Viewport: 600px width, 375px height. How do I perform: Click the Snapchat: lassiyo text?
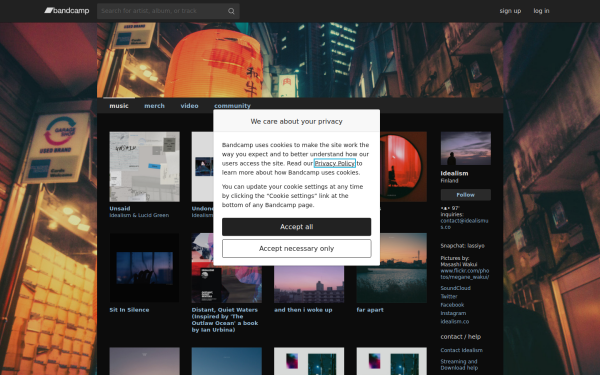(x=462, y=246)
